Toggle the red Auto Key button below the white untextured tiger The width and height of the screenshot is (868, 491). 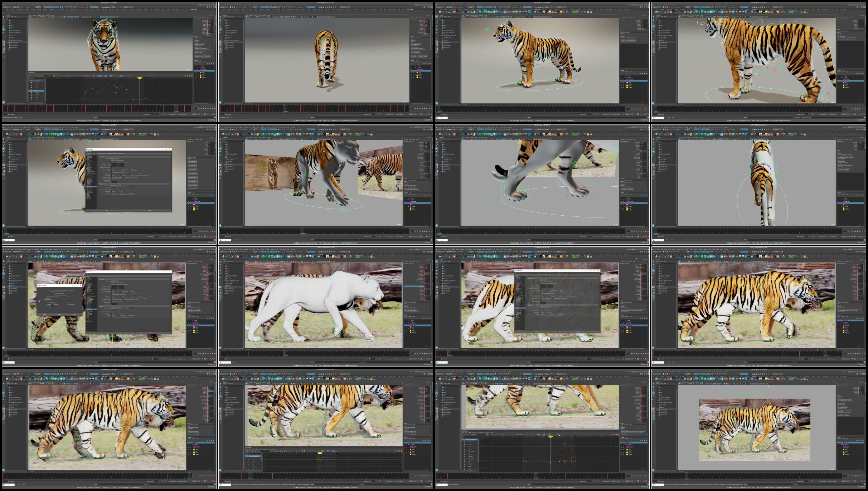click(430, 359)
